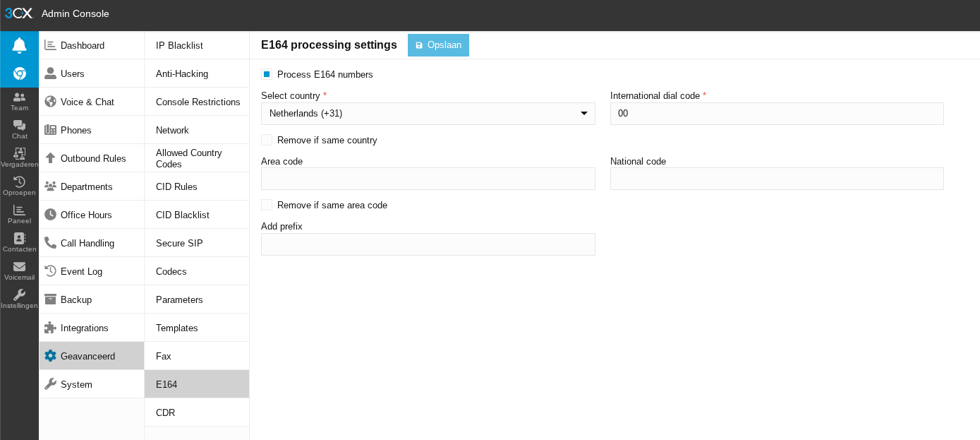Uncheck Process E164 numbers checkbox
Screen dimensions: 980x440
coord(267,74)
